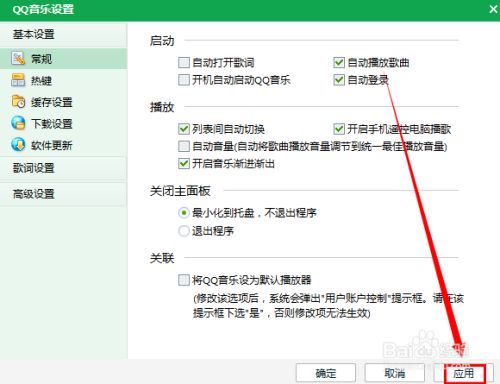
Task: Enable 自动打开歌词 checkbox
Action: [184, 62]
